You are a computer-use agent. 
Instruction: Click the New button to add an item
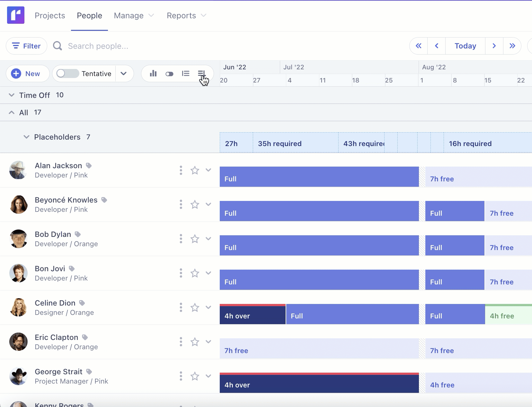pyautogui.click(x=28, y=74)
